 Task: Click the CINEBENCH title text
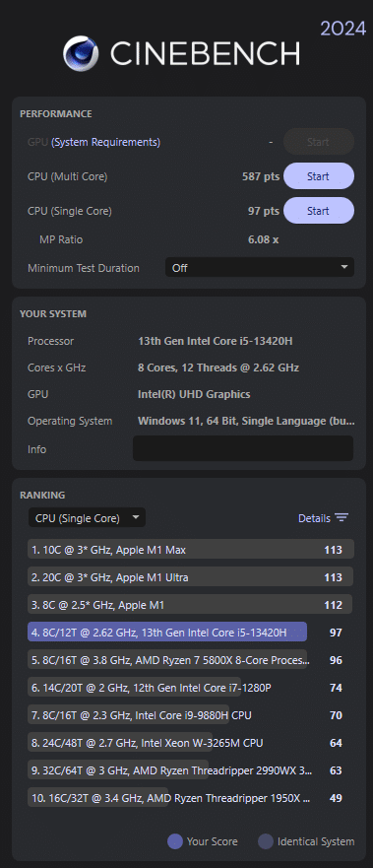(205, 54)
